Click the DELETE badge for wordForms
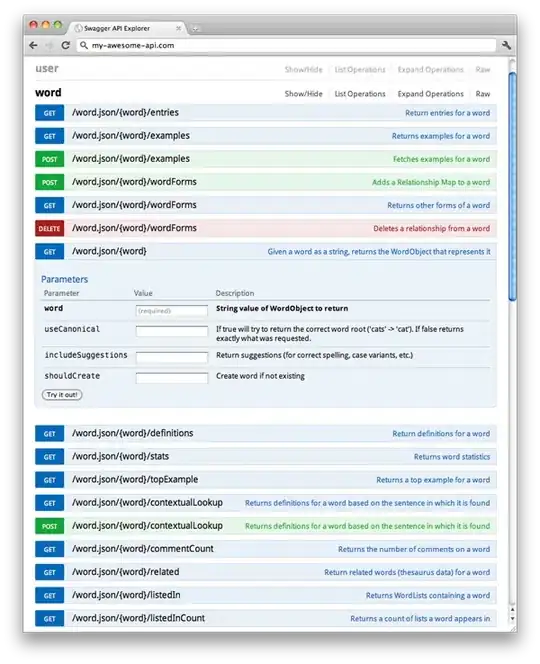 pyautogui.click(x=50, y=228)
